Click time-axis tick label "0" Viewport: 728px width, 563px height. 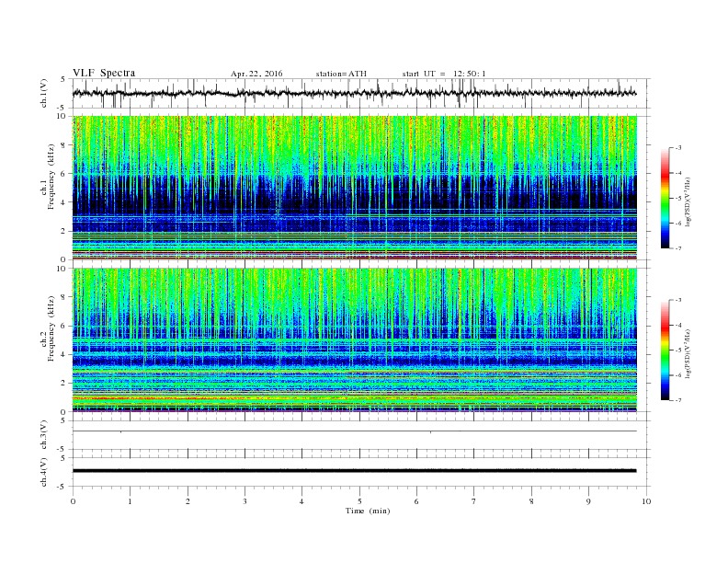(73, 501)
